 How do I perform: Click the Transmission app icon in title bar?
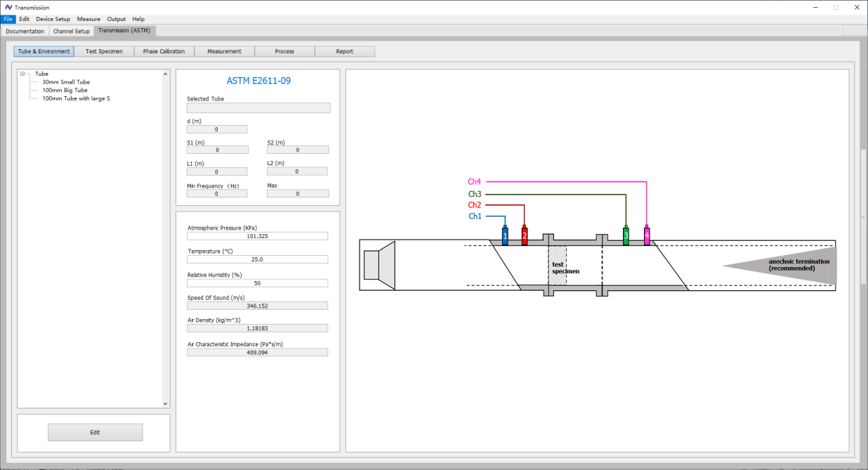pyautogui.click(x=7, y=7)
